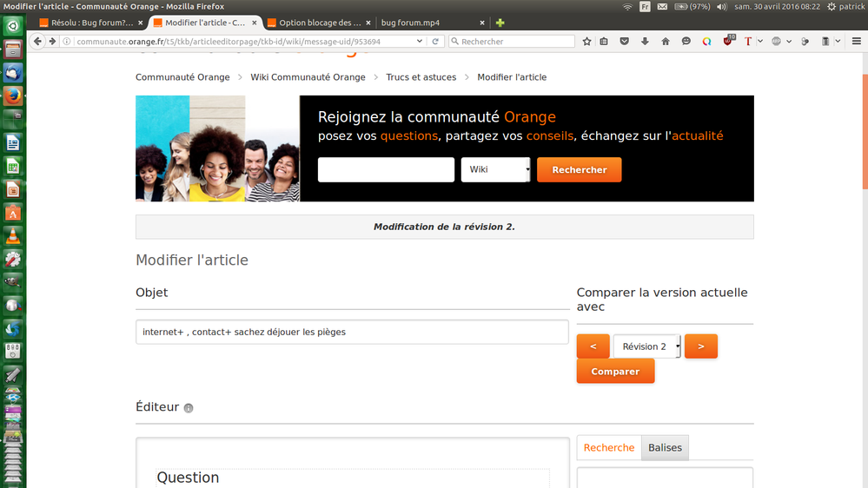Bookmark this page with the star icon
868x488 pixels.
pos(586,42)
